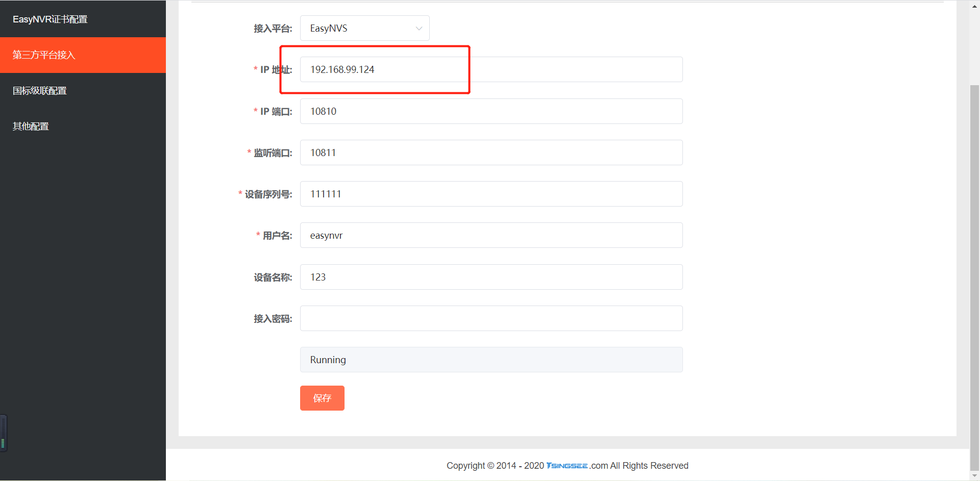Expand the 接入平台 EasyNVS dropdown
The image size is (980, 481).
(364, 28)
